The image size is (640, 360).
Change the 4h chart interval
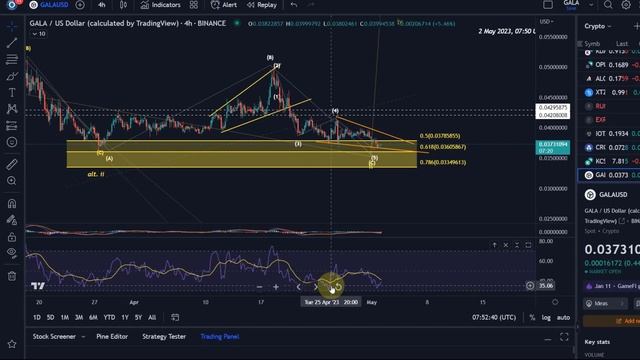click(x=102, y=5)
